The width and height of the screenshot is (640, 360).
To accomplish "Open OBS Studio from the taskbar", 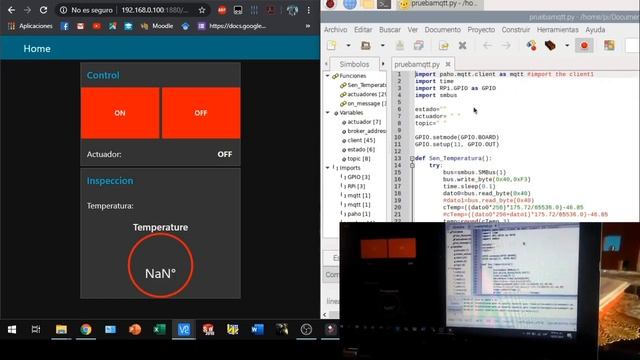I will pos(306,329).
